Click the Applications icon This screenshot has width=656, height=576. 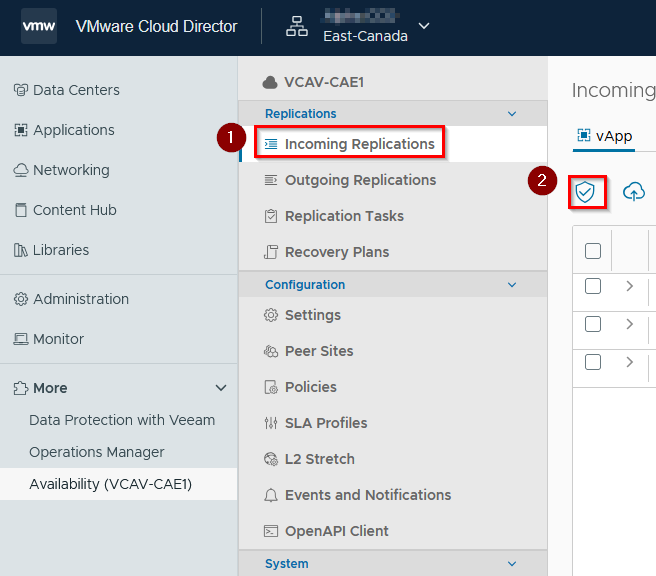(20, 130)
